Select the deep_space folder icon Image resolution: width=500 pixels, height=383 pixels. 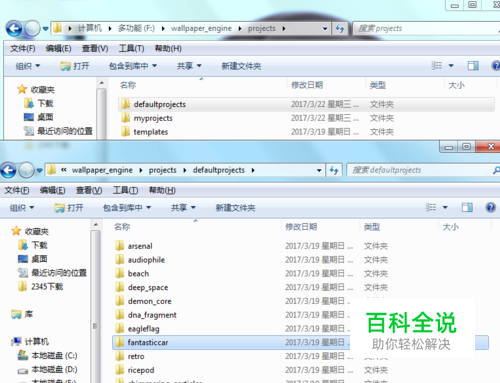point(119,287)
